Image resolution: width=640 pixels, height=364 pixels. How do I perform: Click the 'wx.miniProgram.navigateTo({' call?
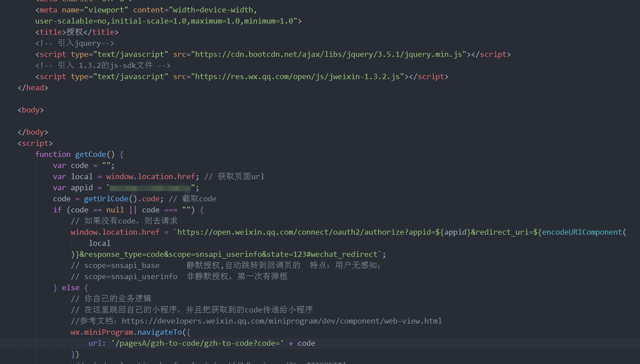click(x=131, y=332)
